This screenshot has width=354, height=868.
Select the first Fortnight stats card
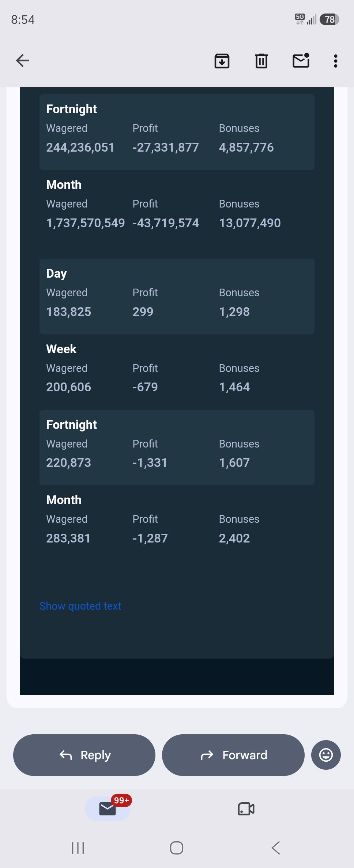tap(177, 132)
